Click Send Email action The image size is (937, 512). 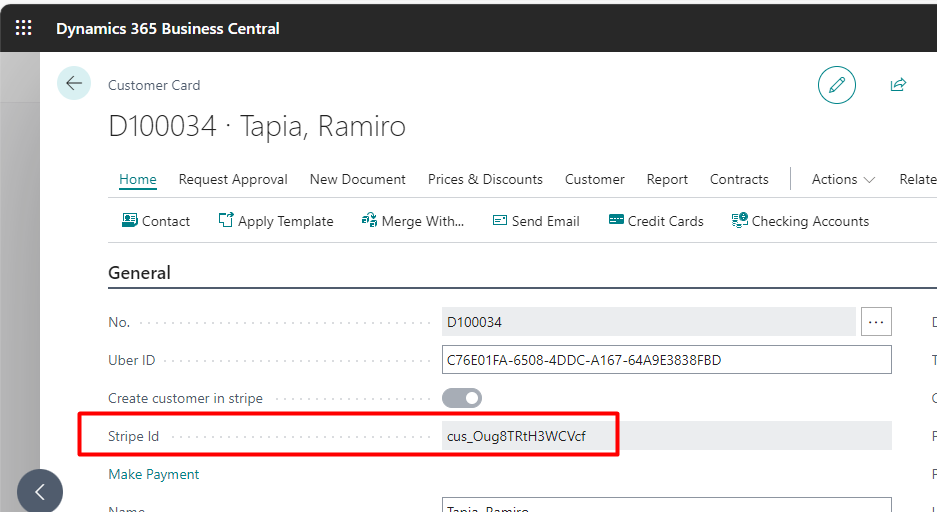(x=535, y=221)
